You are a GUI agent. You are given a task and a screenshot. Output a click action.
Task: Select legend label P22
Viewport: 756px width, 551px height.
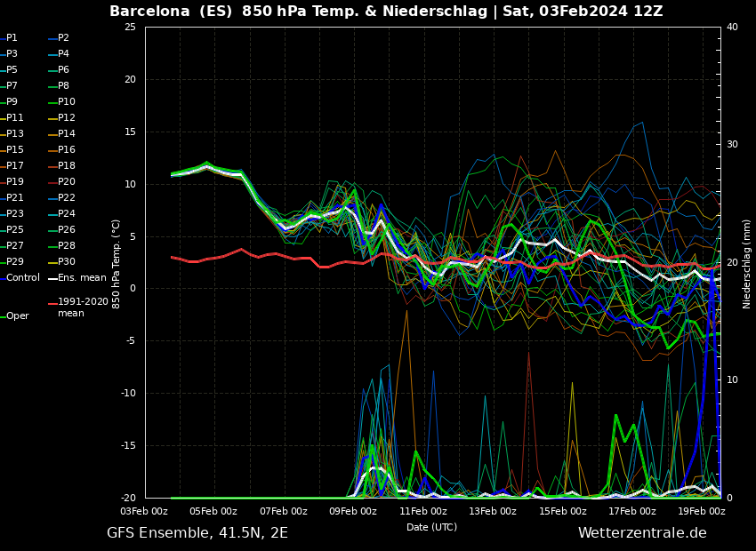click(67, 197)
